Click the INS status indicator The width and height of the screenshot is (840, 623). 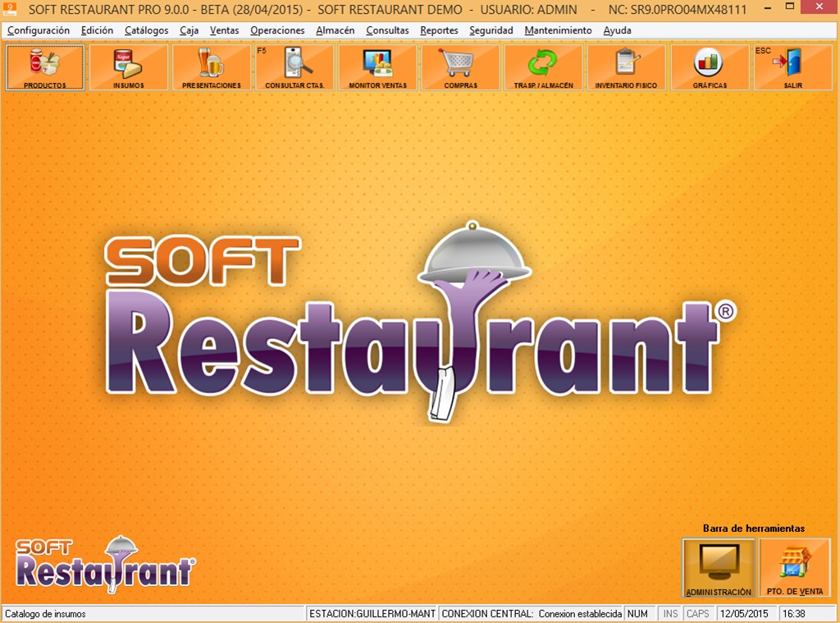coord(670,613)
